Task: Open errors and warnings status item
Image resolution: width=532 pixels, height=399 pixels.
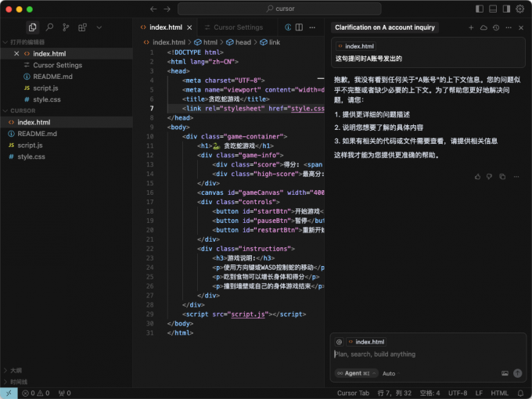Action: pyautogui.click(x=36, y=393)
